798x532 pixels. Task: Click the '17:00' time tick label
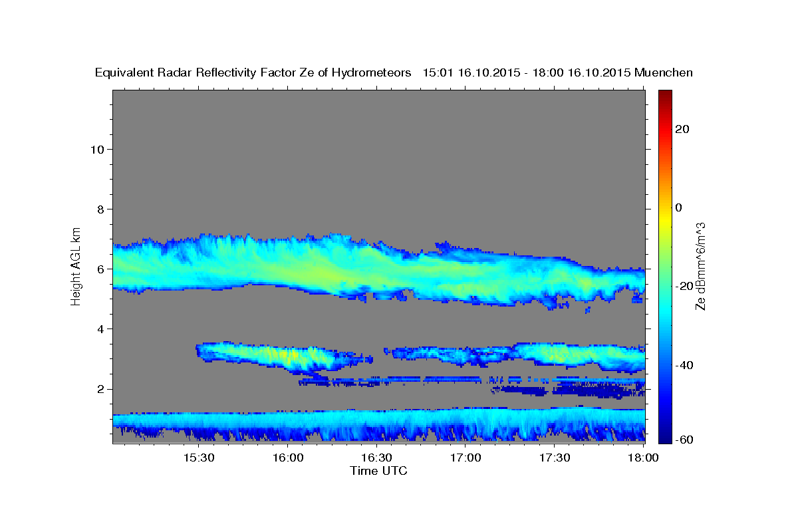click(466, 458)
